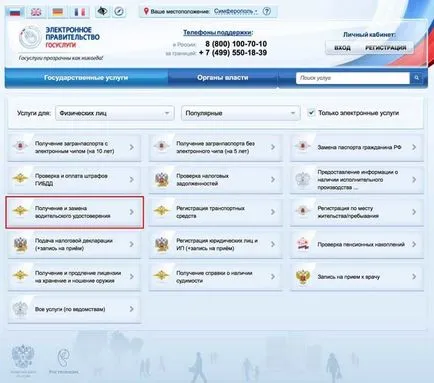This screenshot has width=434, height=383.
Task: Click emblem icon for Регистрация по месту жительства
Action: pos(302,211)
